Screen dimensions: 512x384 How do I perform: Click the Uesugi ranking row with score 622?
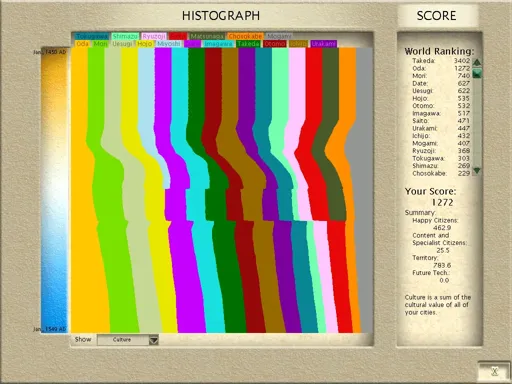tap(441, 91)
